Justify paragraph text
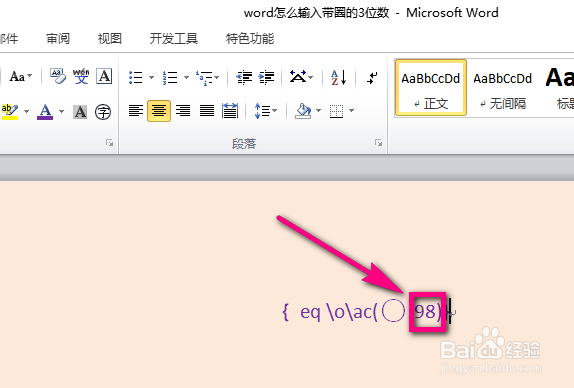This screenshot has height=388, width=574. pyautogui.click(x=206, y=111)
